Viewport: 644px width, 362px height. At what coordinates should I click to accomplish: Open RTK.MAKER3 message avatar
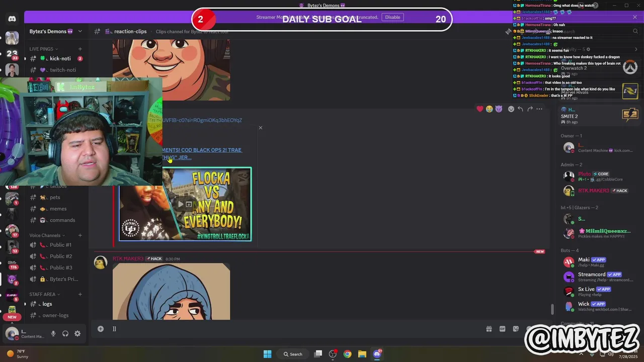101,263
